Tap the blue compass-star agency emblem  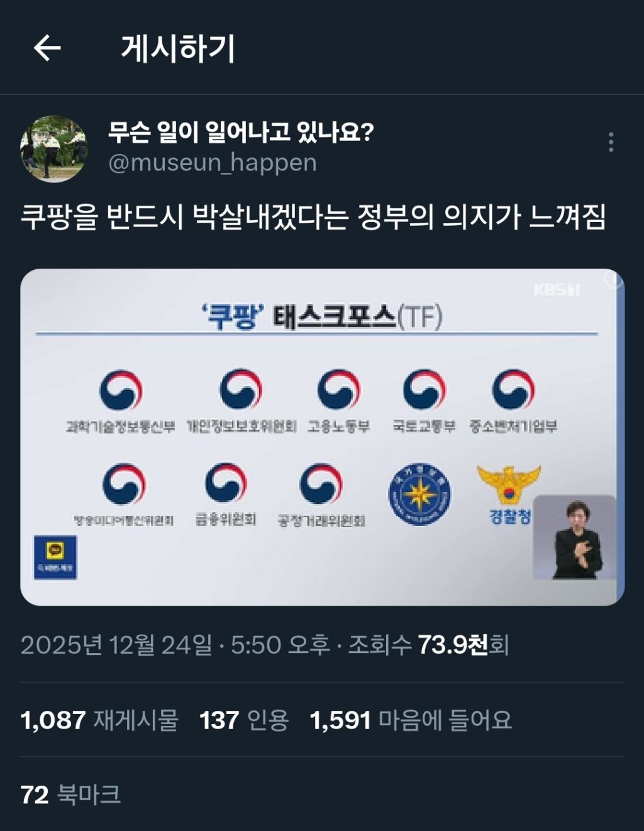point(419,495)
